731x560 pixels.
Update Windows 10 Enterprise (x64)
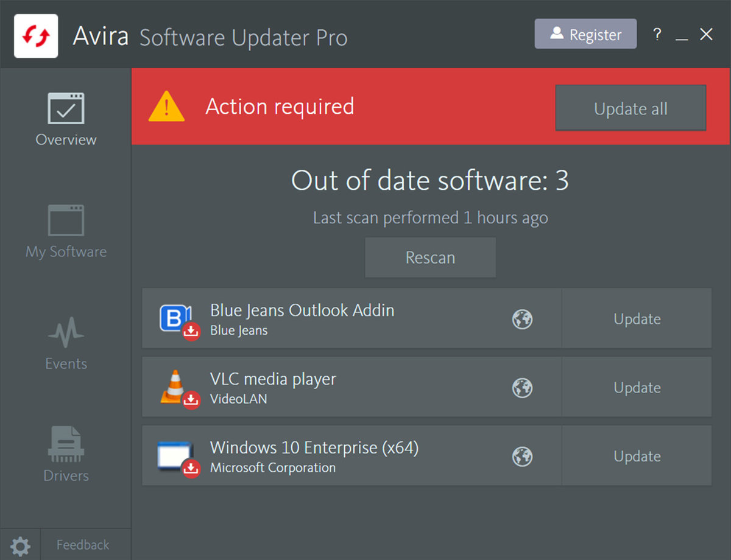coord(637,455)
